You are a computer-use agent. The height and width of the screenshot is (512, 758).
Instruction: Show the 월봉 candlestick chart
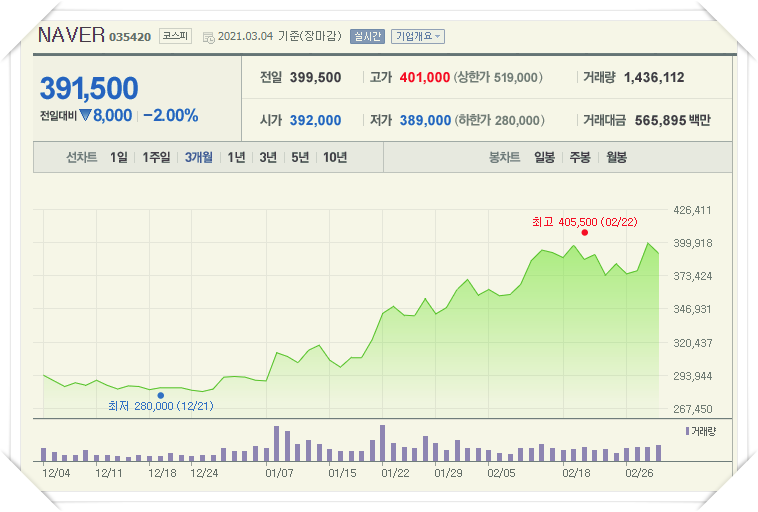[x=616, y=157]
